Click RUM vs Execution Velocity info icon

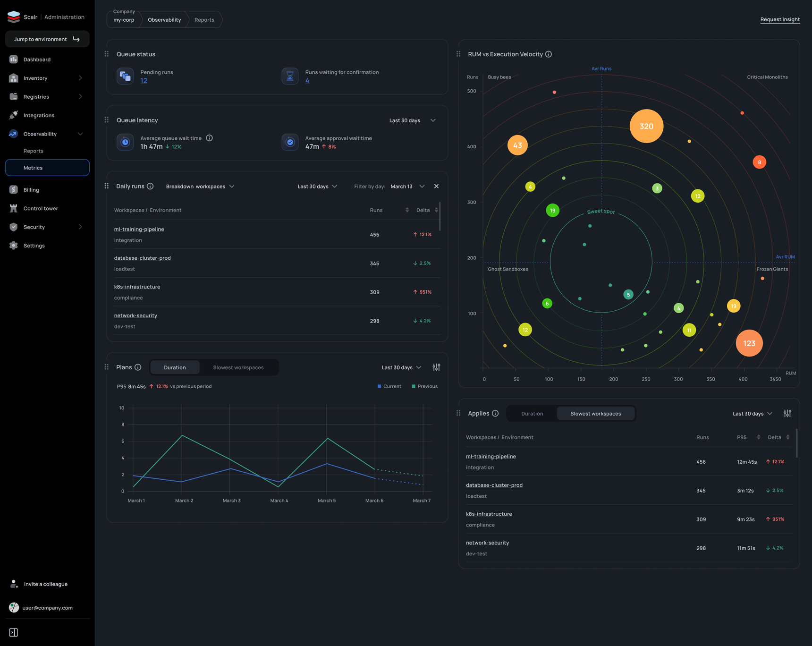click(x=549, y=54)
